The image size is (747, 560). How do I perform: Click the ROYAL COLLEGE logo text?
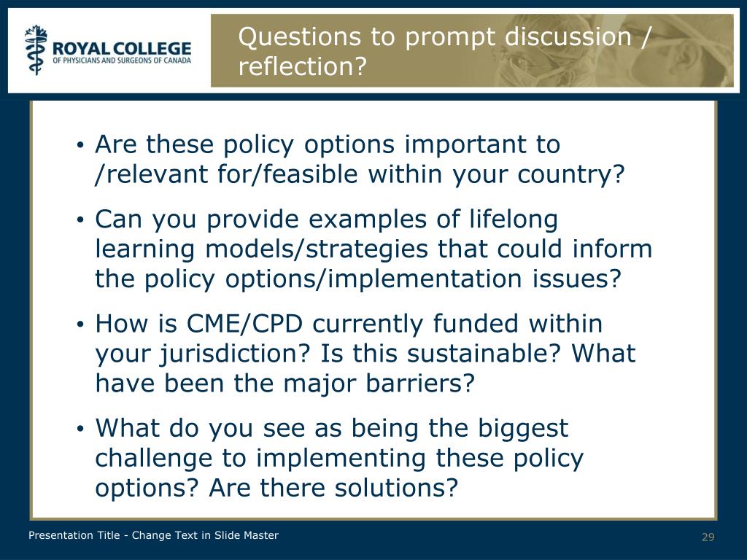pyautogui.click(x=122, y=48)
